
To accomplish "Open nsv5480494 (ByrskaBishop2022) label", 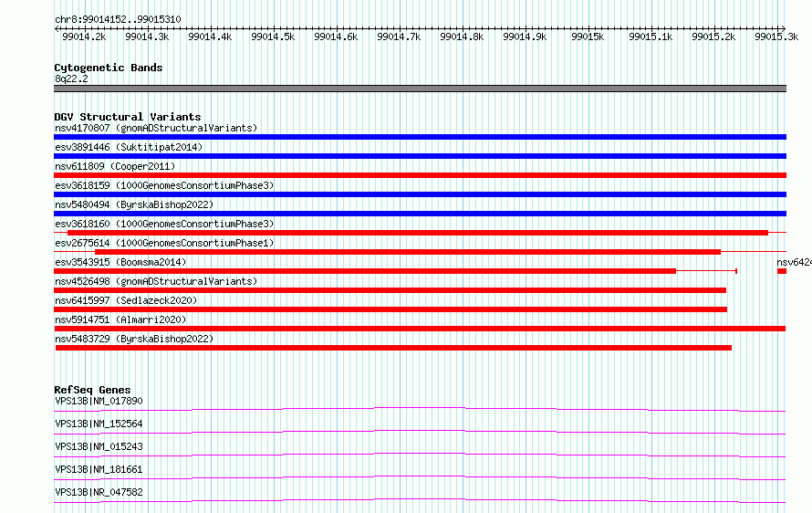I will [x=134, y=204].
